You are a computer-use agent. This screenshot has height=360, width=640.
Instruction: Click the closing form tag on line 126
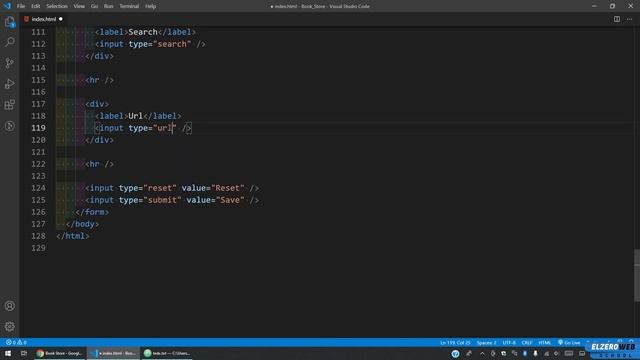pyautogui.click(x=92, y=212)
